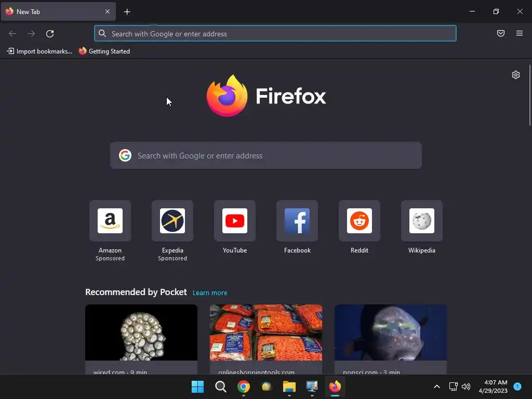The height and width of the screenshot is (399, 532).
Task: Open the wired.com story thumbnail
Action: pos(141,332)
